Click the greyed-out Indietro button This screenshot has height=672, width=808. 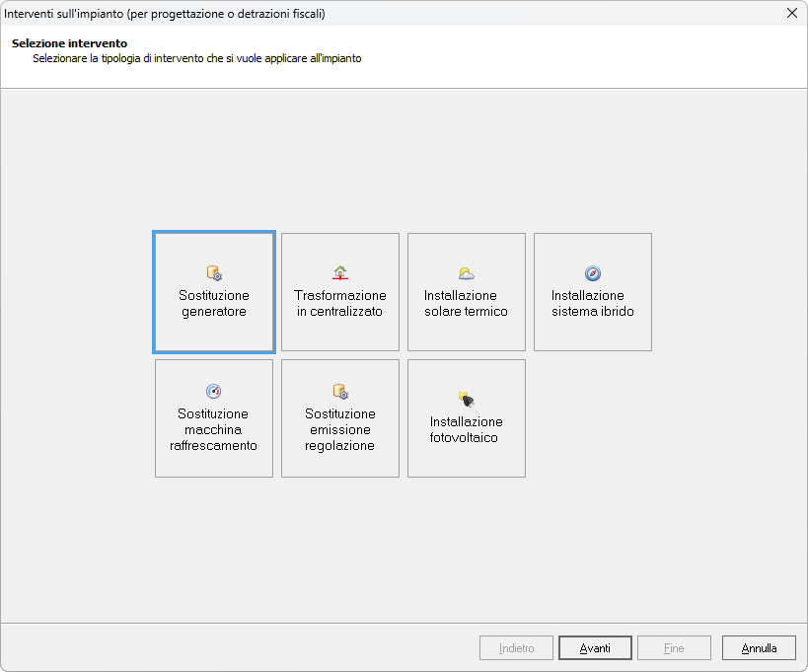[516, 648]
